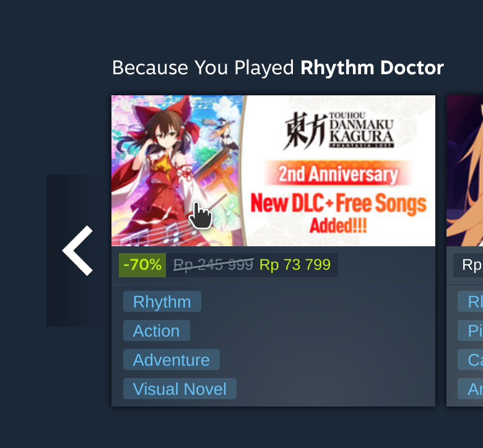Open the Visual Novel tag
The height and width of the screenshot is (448, 483).
pyautogui.click(x=180, y=389)
